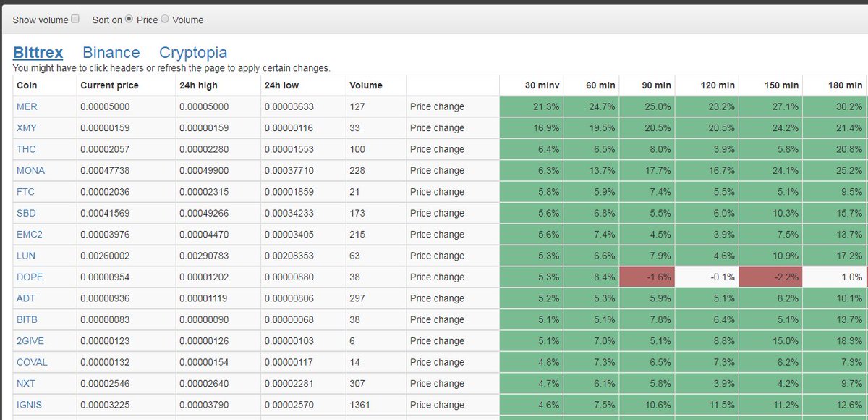Click MER 180 min 30.2% cell
Screen dimensions: 868x420
(834, 106)
